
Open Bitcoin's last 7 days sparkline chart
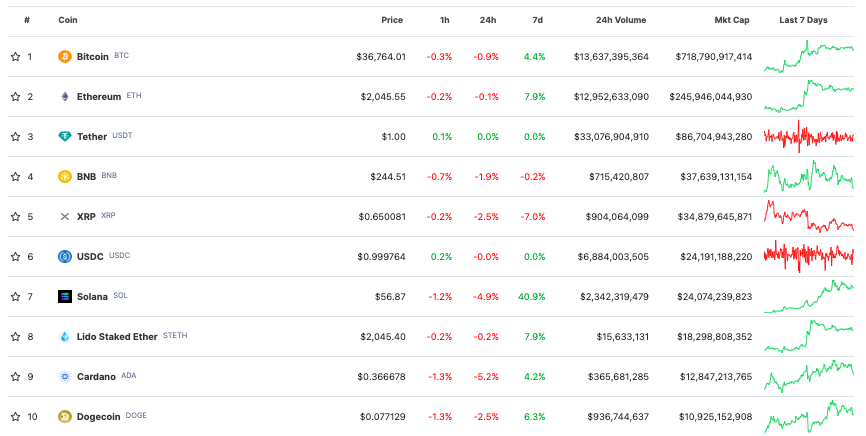click(x=808, y=57)
